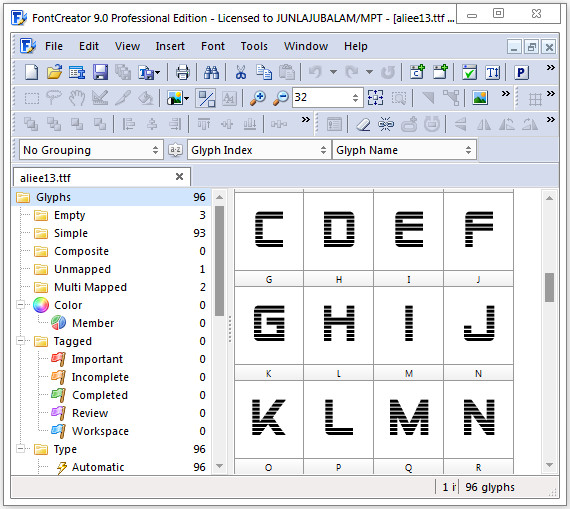Collapse the Type tree node
The height and width of the screenshot is (509, 570).
click(21, 449)
